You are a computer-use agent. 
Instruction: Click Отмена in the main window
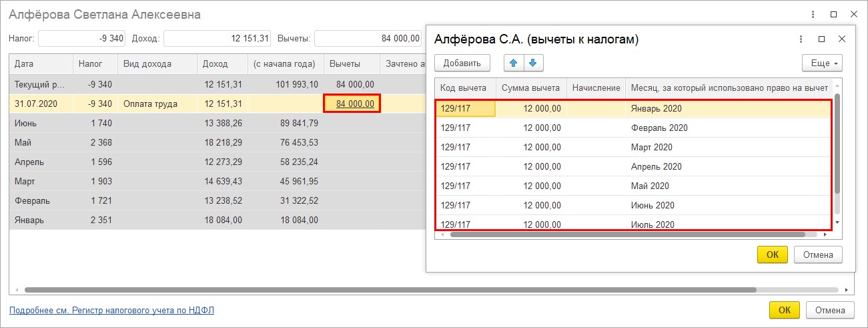(830, 310)
